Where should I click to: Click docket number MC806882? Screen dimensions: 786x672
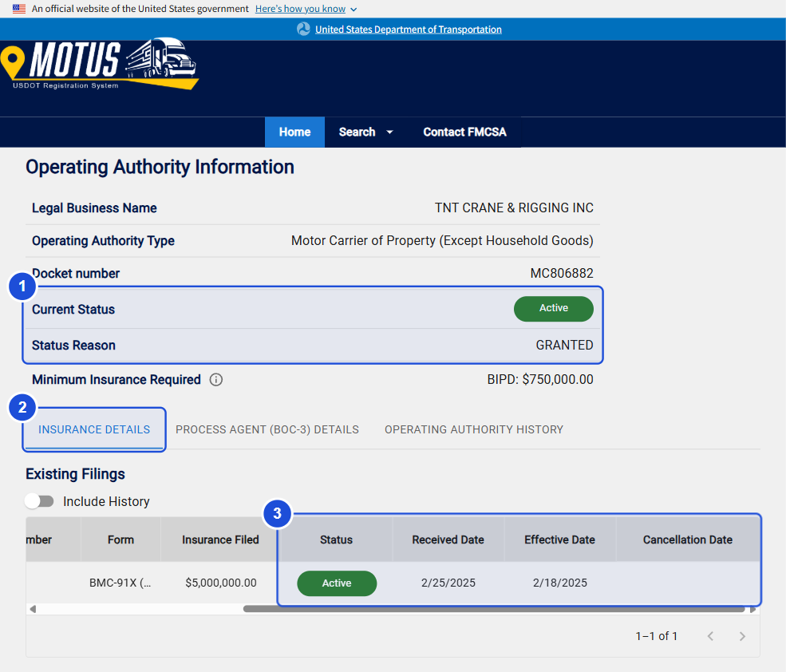tap(562, 273)
